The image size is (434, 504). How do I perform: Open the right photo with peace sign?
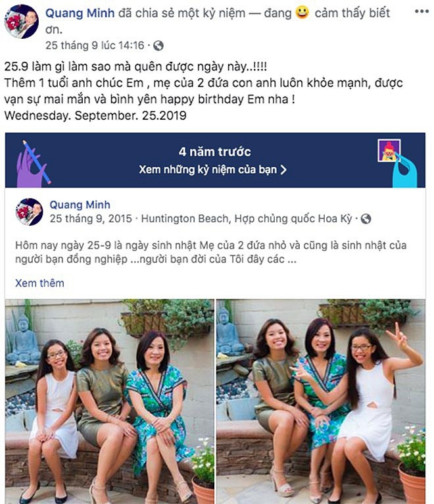[321, 401]
